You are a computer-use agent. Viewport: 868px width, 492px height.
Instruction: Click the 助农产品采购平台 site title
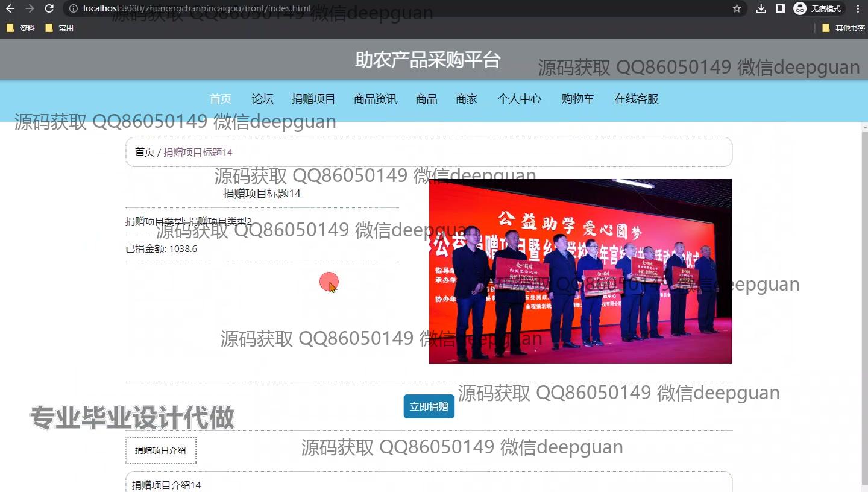pos(428,60)
